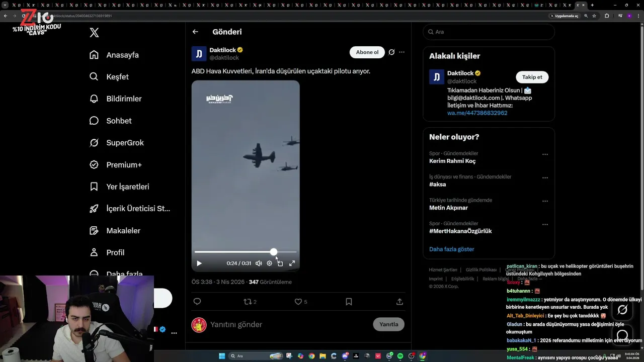Image resolution: width=644 pixels, height=362 pixels.
Task: Open a new browser tab
Action: (x=592, y=5)
